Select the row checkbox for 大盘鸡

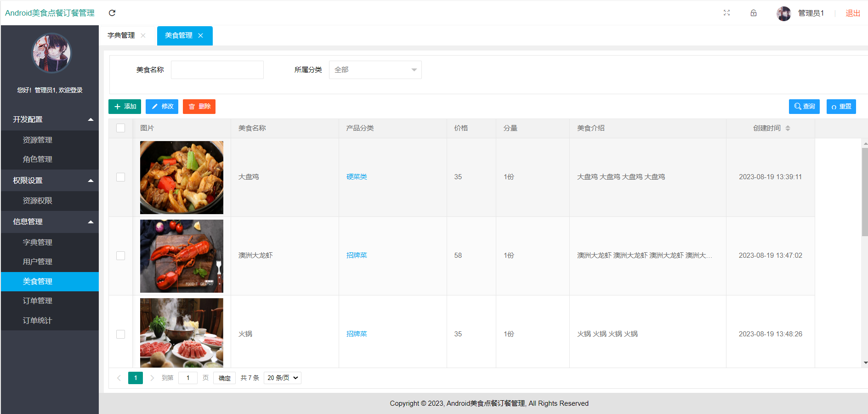pyautogui.click(x=121, y=177)
